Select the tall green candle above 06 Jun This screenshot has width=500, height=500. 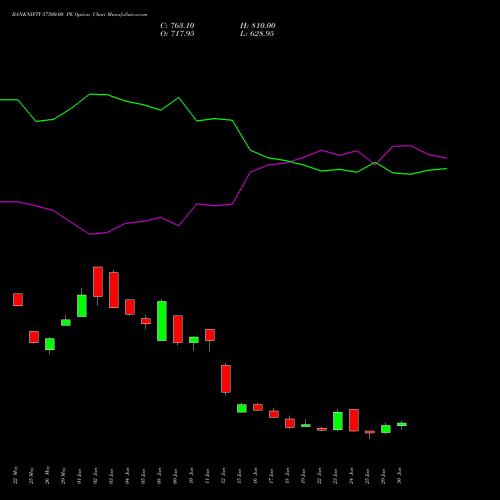(x=162, y=321)
